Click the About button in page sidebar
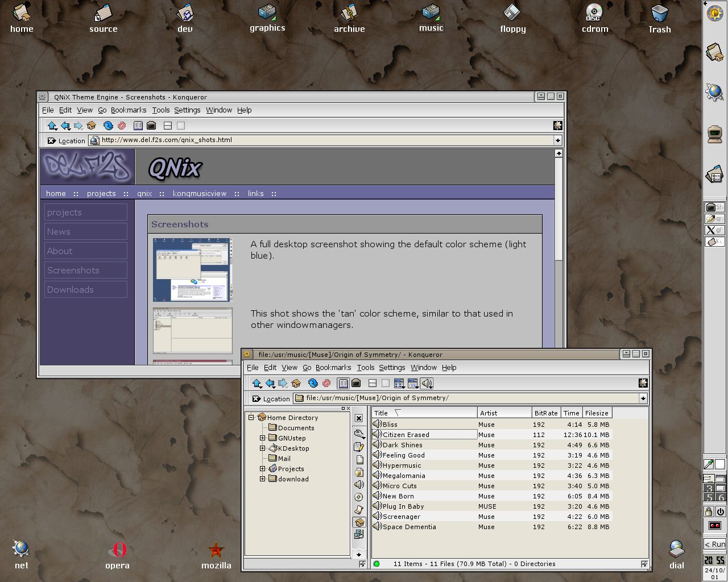 click(x=86, y=251)
